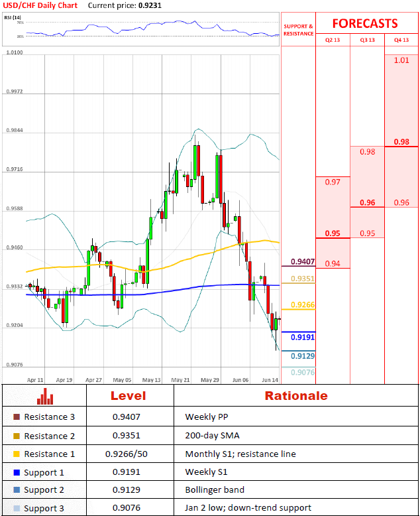Click the 0.9844 price axis label

[15, 130]
